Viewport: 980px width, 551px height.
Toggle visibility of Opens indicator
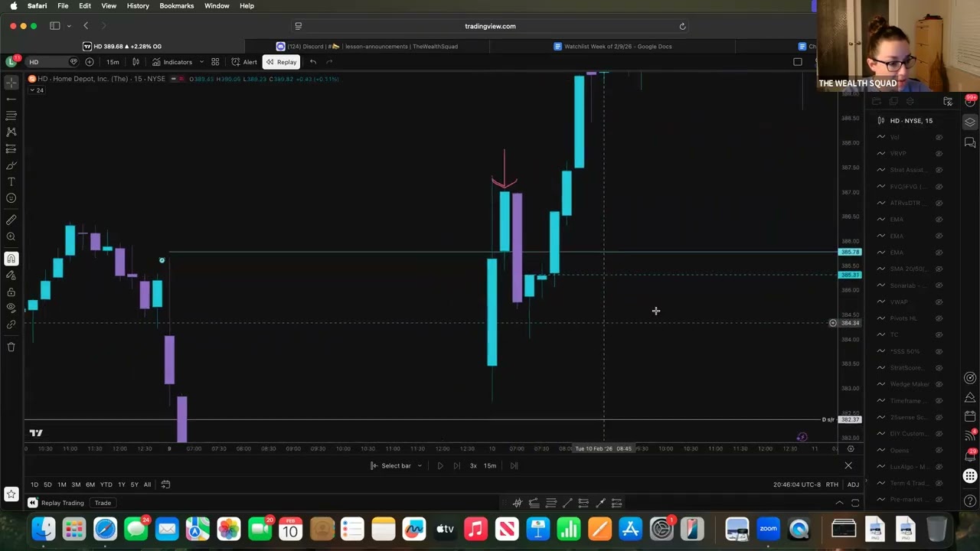939,450
